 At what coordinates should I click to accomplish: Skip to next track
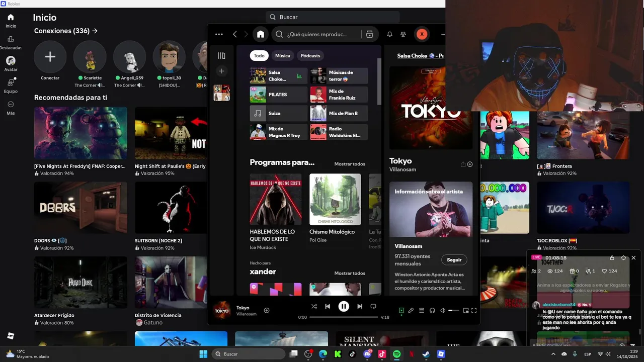[360, 306]
